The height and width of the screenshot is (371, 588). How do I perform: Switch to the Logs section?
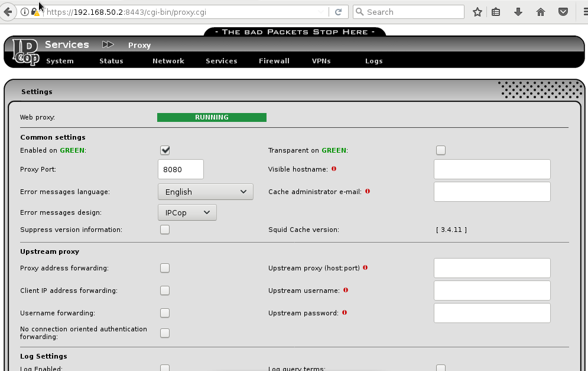(373, 60)
